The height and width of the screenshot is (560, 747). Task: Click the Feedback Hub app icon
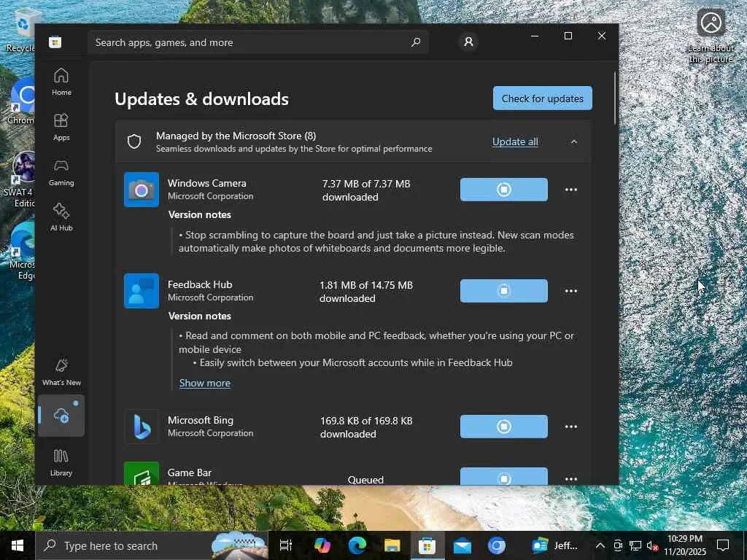coord(142,291)
